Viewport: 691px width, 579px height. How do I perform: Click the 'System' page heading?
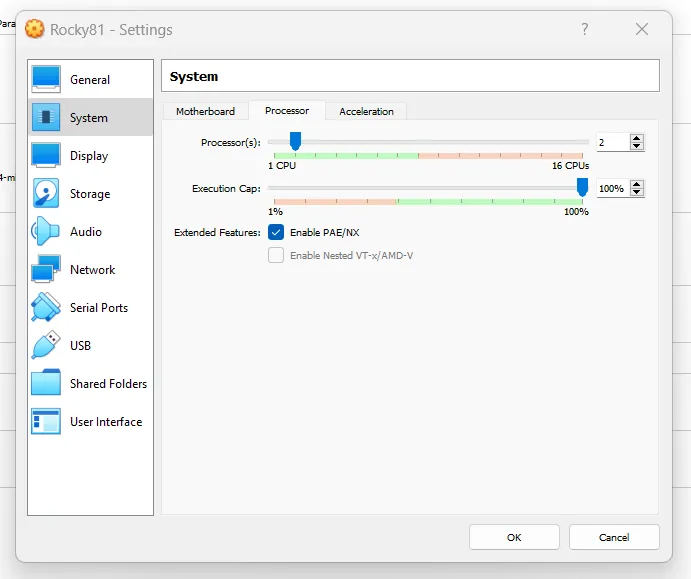point(194,76)
